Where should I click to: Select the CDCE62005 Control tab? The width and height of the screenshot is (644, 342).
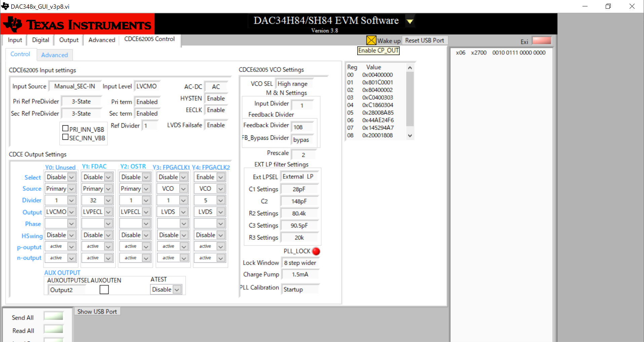click(150, 39)
